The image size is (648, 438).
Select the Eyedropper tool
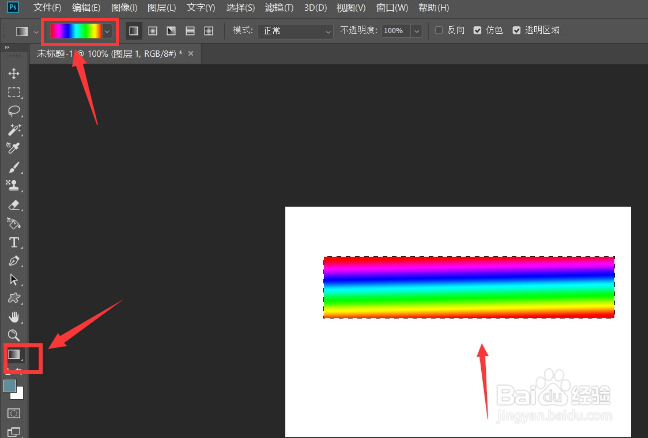[13, 148]
